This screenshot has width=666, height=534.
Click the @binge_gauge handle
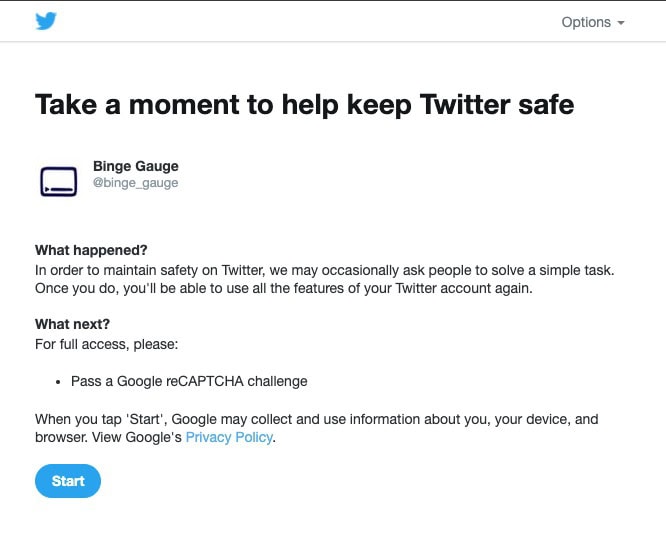click(136, 183)
